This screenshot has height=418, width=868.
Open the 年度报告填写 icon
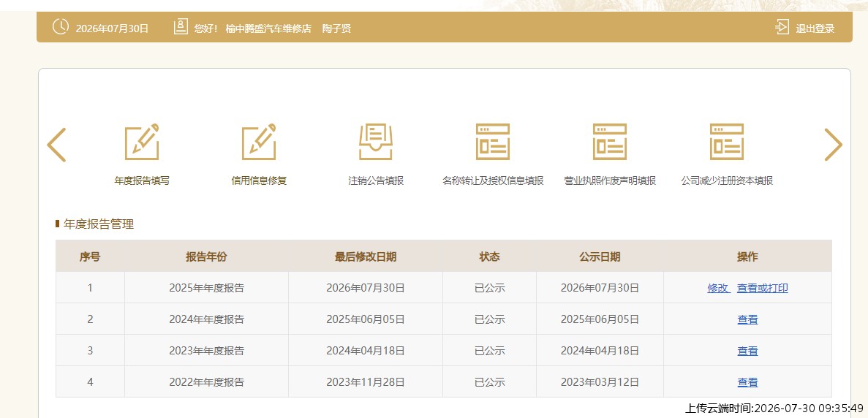[x=142, y=142]
